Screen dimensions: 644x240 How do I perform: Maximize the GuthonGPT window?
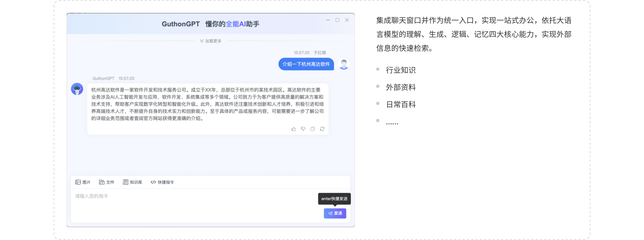(x=338, y=20)
